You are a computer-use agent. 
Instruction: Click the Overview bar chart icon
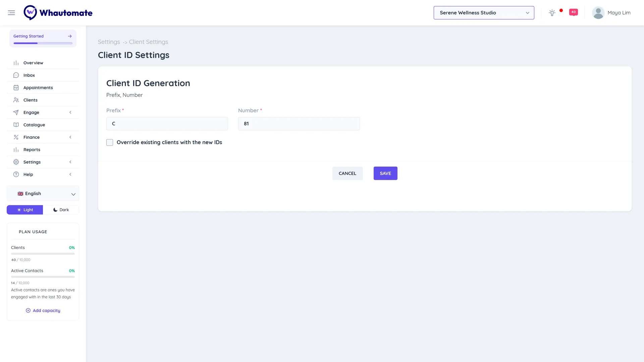[x=16, y=63]
